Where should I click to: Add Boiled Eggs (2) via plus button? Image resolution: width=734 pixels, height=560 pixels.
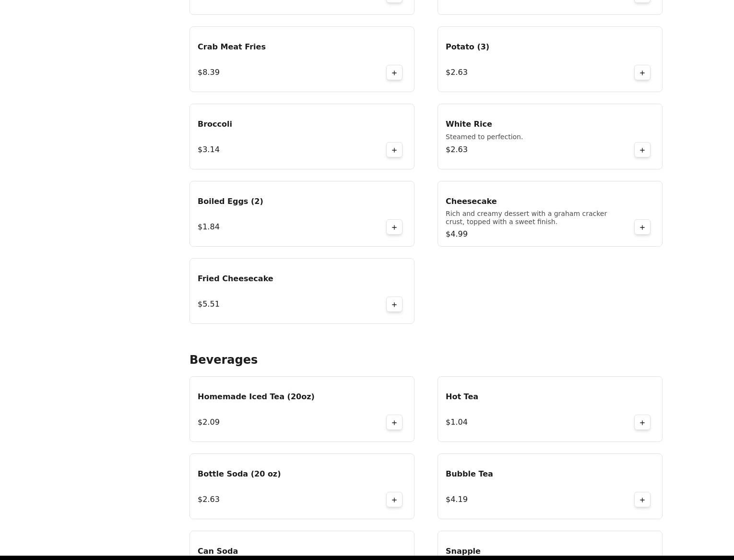tap(394, 227)
